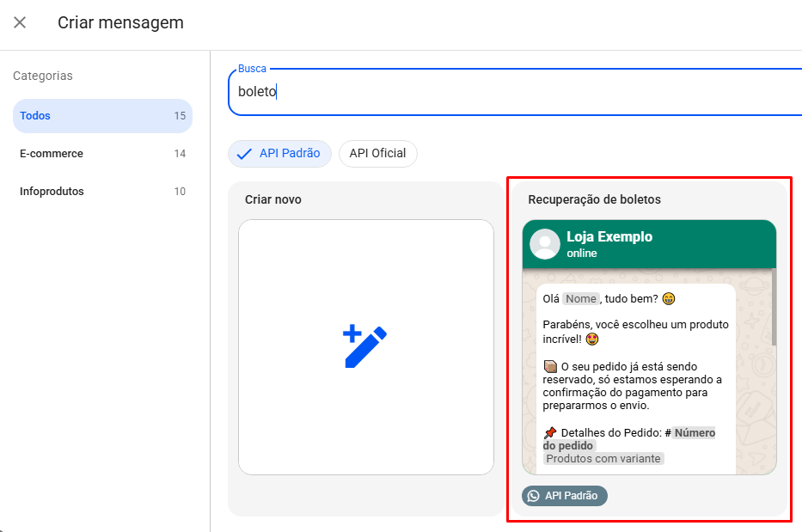
Task: Close the Criar mensagem dialog
Action: [20, 22]
